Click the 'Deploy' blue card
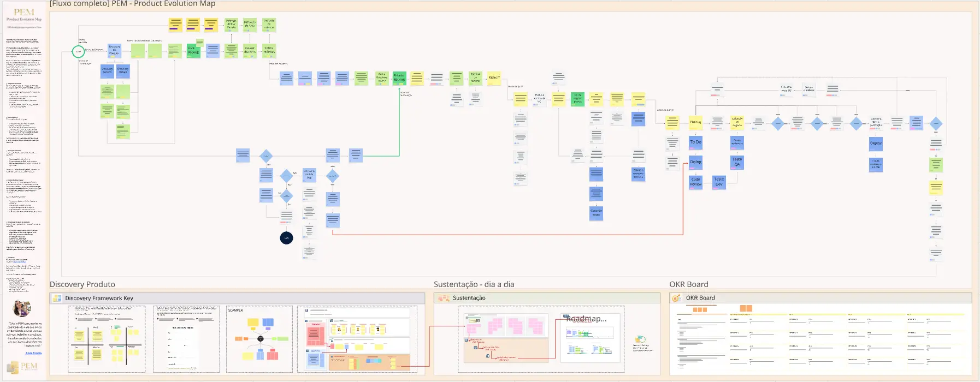This screenshot has width=980, height=382. [876, 144]
